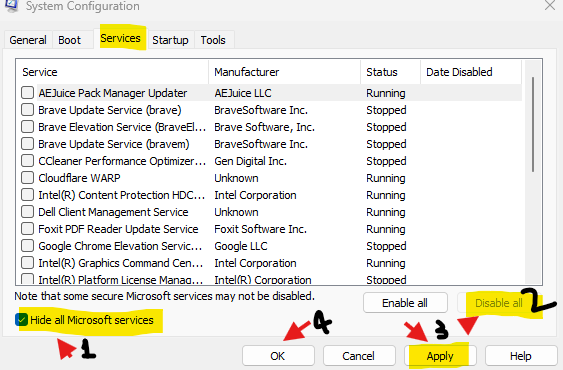Uncheck Hide all Microsoft services
This screenshot has width=563, height=370.
click(x=22, y=319)
